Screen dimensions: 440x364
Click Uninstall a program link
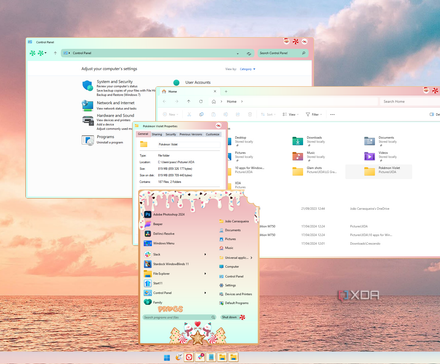110,142
